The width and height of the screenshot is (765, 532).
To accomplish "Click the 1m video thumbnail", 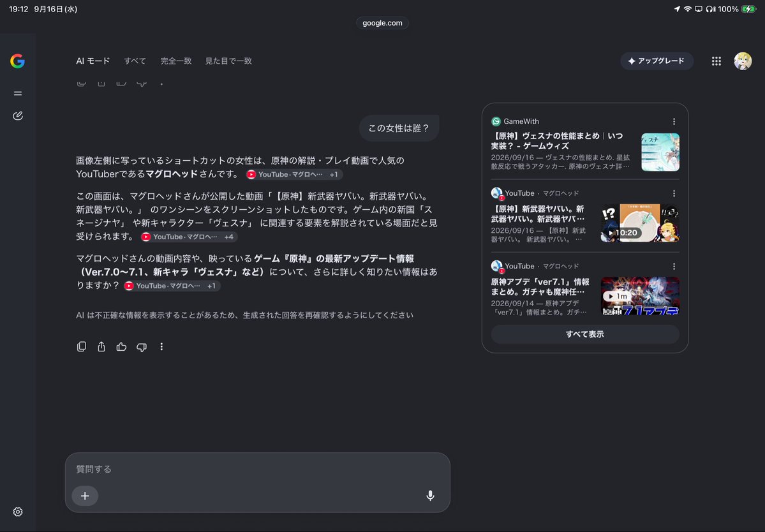I will coord(640,296).
